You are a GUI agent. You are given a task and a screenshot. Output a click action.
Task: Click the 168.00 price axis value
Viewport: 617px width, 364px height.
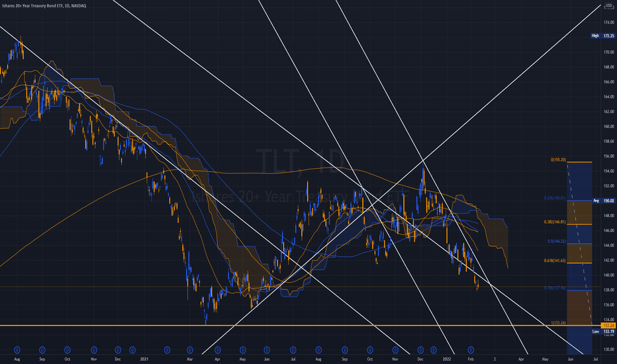point(609,67)
